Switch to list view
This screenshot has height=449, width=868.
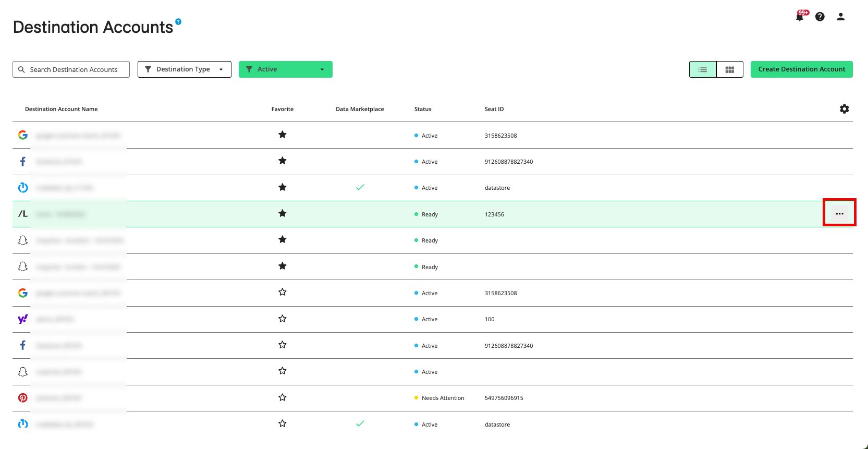tap(703, 69)
